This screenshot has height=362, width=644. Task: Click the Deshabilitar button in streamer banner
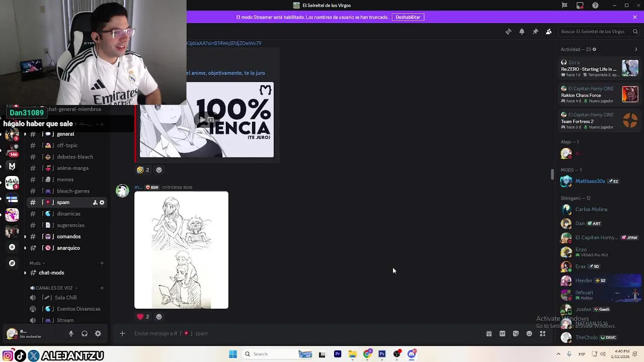pyautogui.click(x=408, y=17)
